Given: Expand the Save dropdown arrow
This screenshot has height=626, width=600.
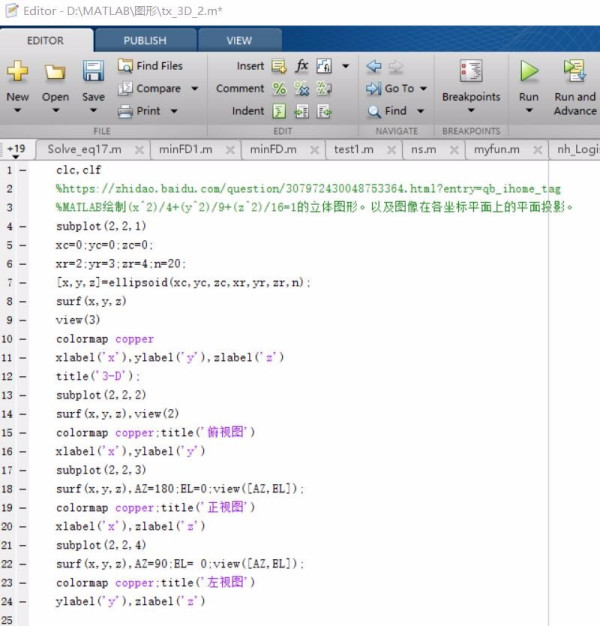Looking at the screenshot, I should coord(93,111).
